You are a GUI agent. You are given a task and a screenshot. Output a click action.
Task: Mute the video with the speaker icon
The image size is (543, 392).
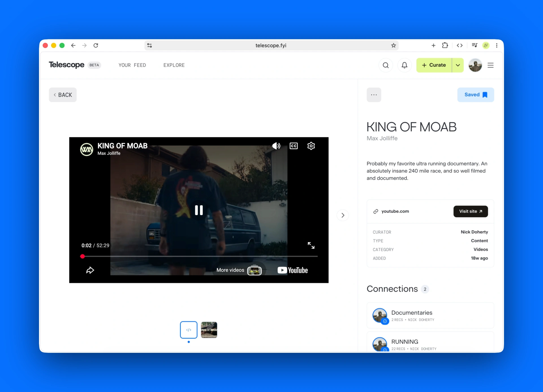(x=276, y=146)
